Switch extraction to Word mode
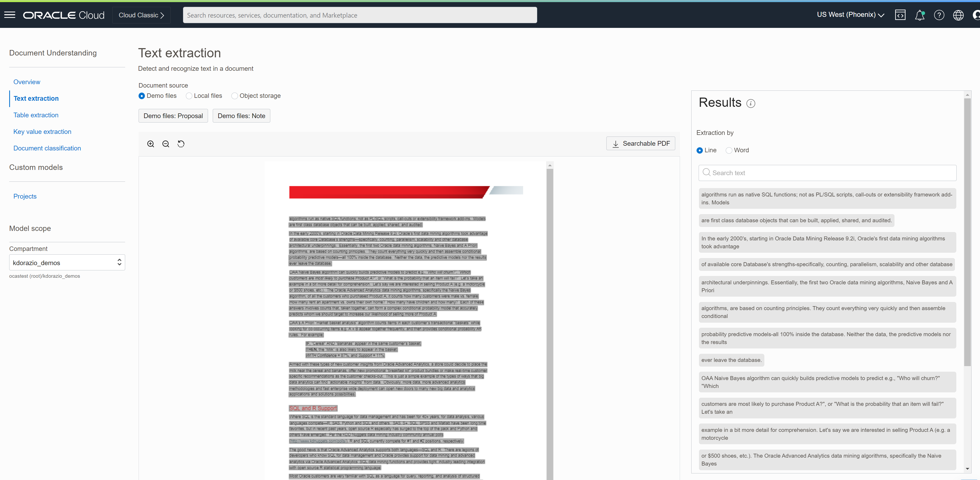 coord(729,150)
